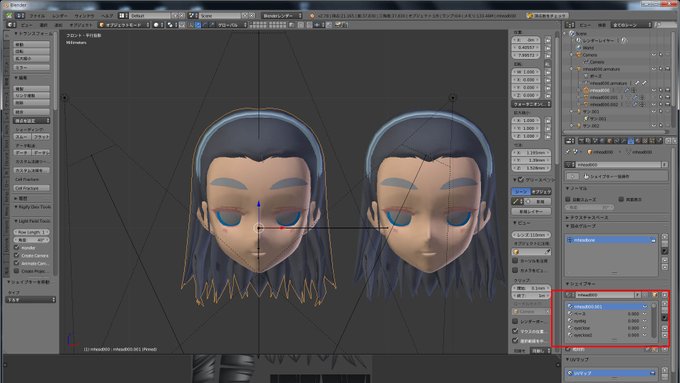
Task: Click the location X 0m field
Action: click(x=526, y=39)
